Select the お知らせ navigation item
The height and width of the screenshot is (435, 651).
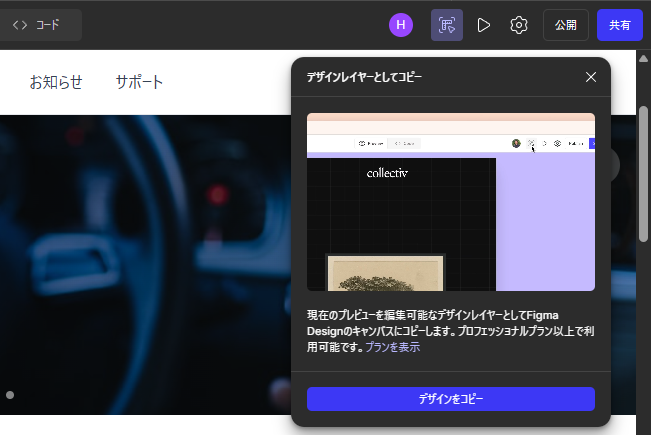point(56,82)
